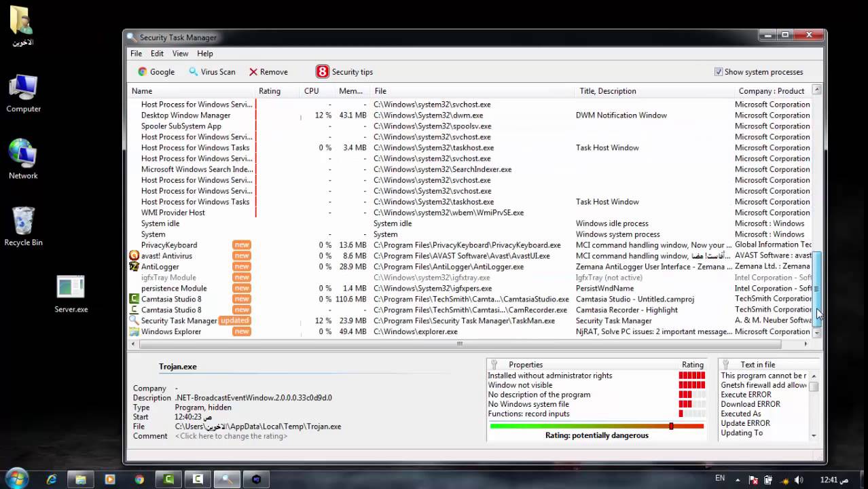Open the Computer desktop icon
Viewport: 868px width, 489px height.
pos(23,93)
